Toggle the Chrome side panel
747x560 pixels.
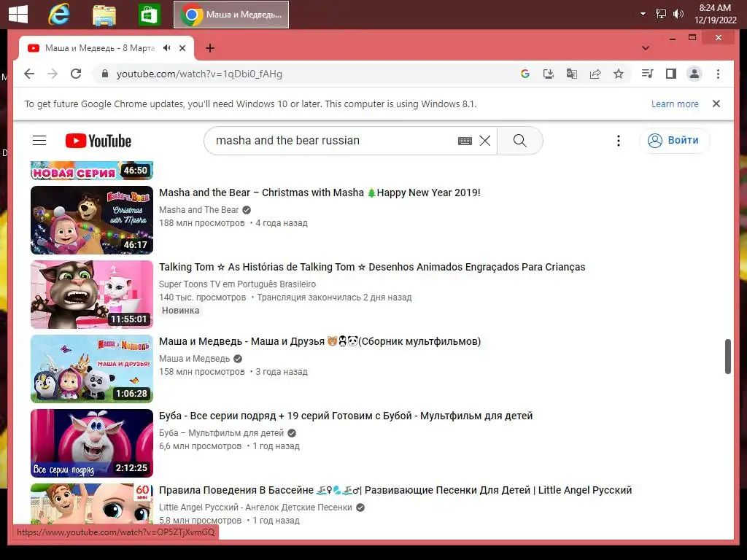(x=671, y=74)
